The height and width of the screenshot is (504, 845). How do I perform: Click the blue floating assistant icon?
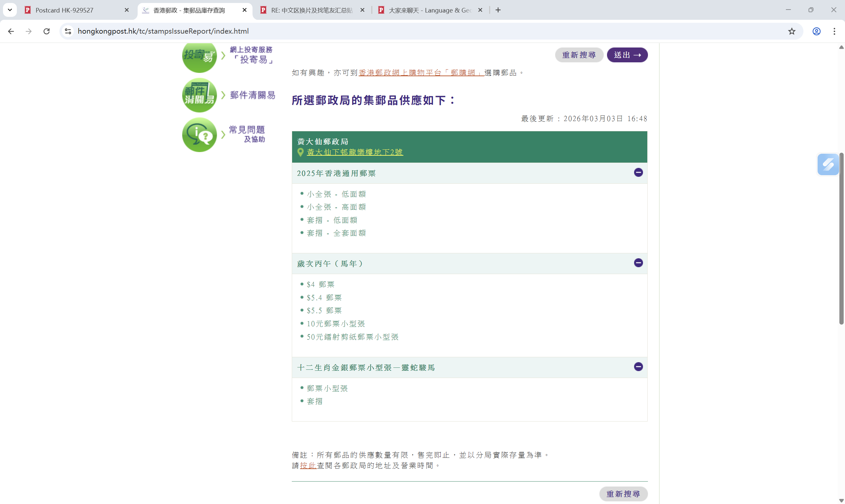828,164
